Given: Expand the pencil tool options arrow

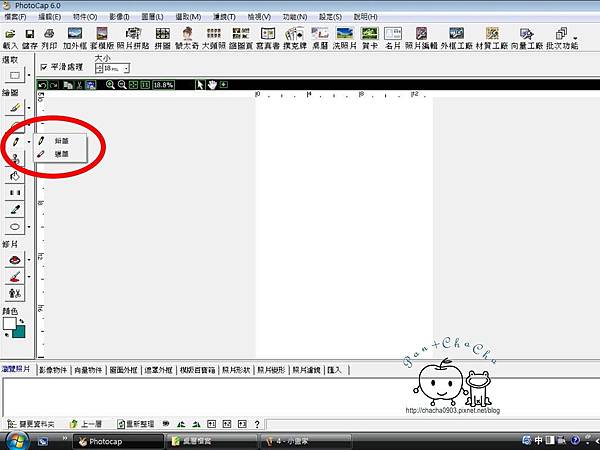Looking at the screenshot, I should point(29,142).
